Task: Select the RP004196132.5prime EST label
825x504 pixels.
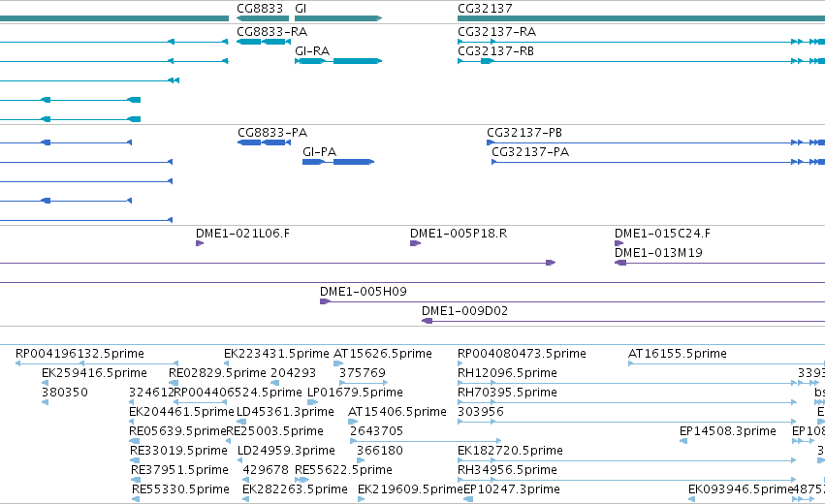Action: 79,354
